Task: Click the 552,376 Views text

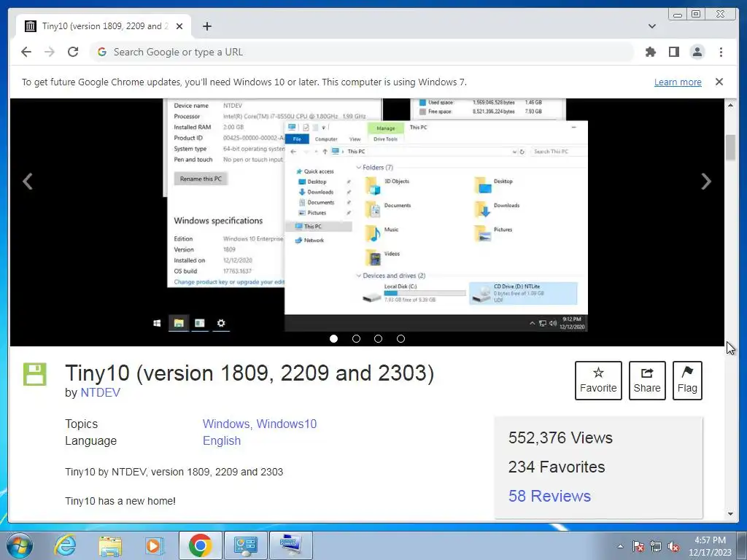Action: 560,438
